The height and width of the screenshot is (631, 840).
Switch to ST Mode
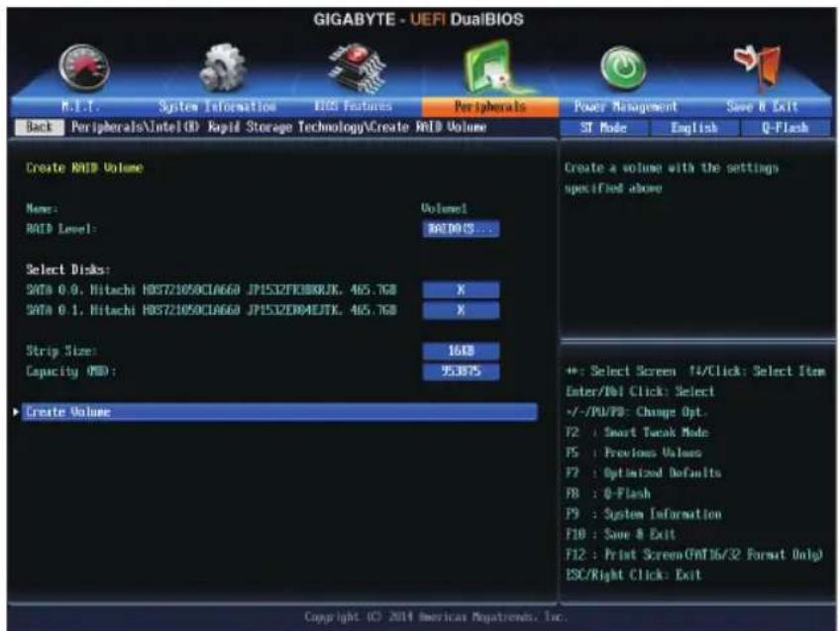(604, 128)
